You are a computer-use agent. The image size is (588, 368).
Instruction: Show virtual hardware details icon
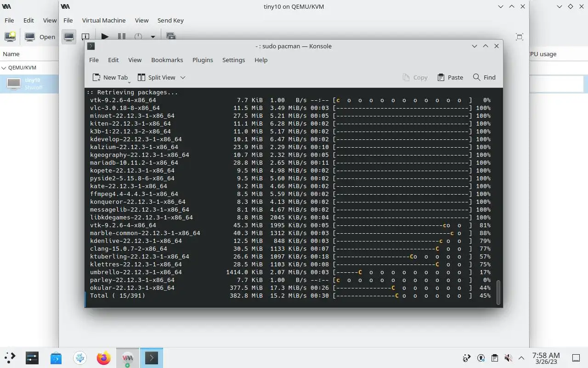click(85, 36)
